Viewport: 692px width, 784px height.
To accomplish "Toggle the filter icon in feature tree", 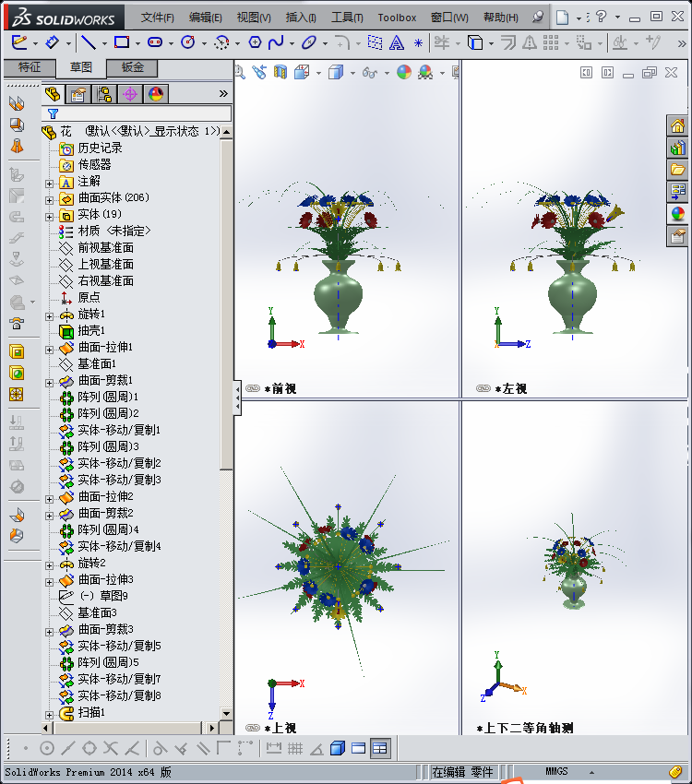I will (53, 114).
